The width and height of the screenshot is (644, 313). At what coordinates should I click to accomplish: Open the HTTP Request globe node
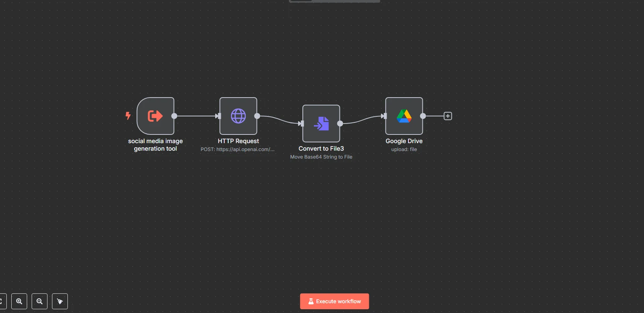(238, 116)
